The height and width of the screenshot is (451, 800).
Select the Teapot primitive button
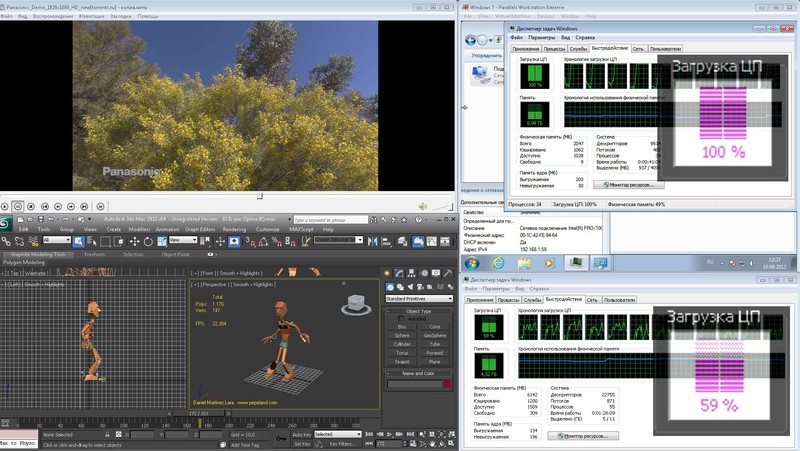coord(402,362)
